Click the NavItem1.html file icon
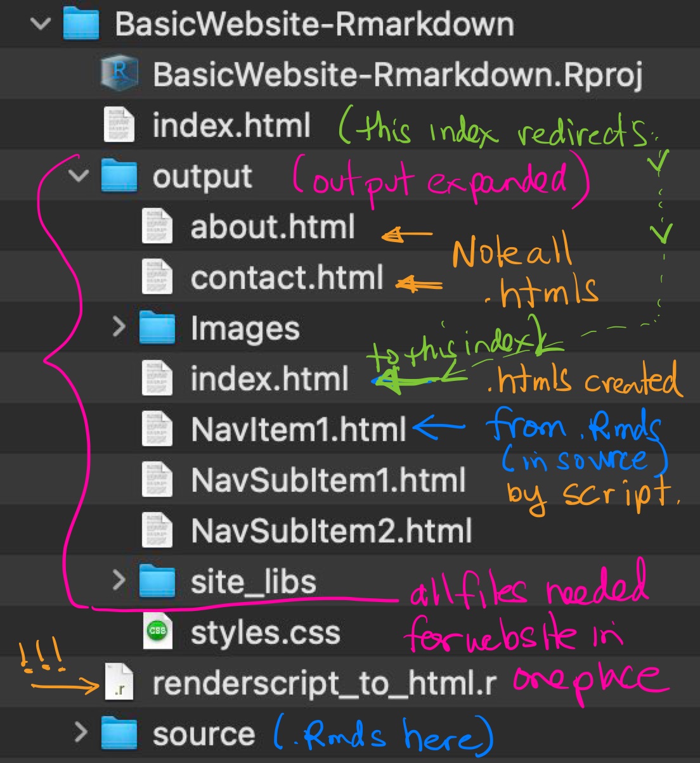The image size is (700, 763). tap(157, 429)
